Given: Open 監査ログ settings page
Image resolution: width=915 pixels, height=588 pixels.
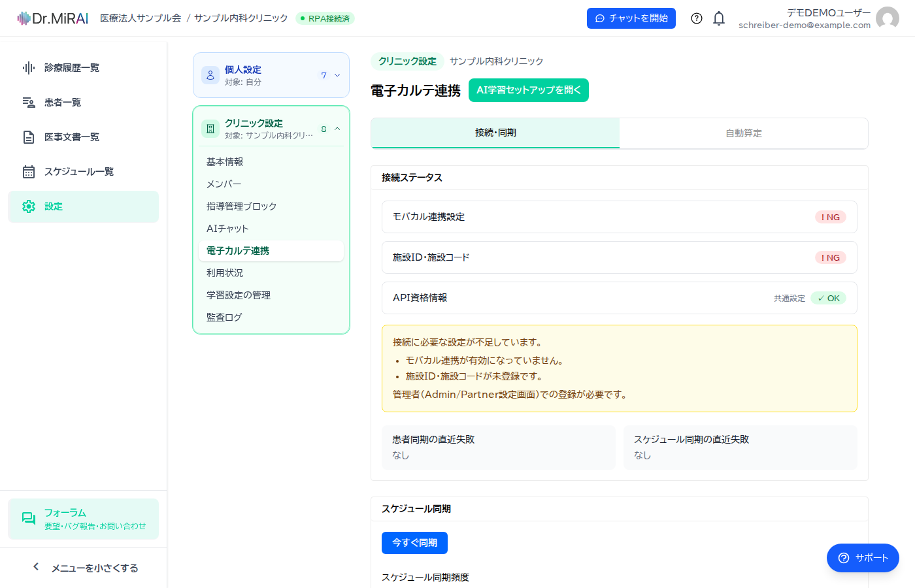Looking at the screenshot, I should (271, 318).
